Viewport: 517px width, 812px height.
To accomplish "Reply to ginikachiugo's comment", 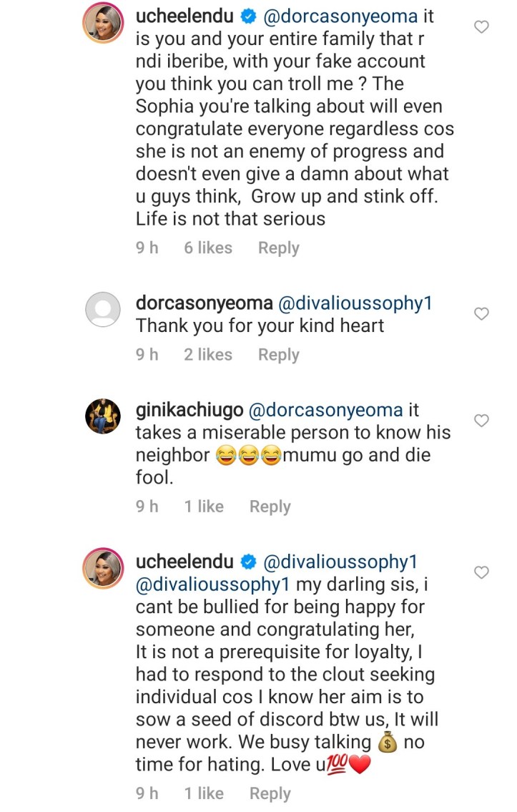I will pos(270,507).
